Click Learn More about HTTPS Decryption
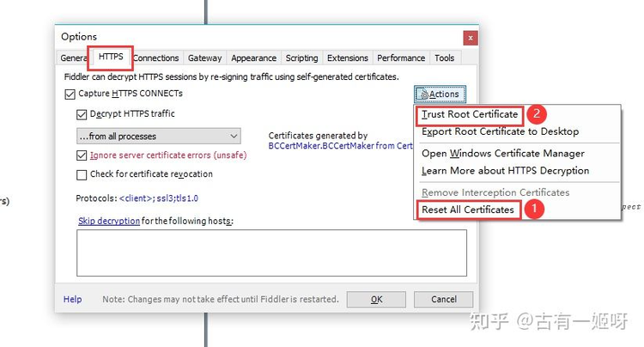The width and height of the screenshot is (644, 347). pos(505,170)
